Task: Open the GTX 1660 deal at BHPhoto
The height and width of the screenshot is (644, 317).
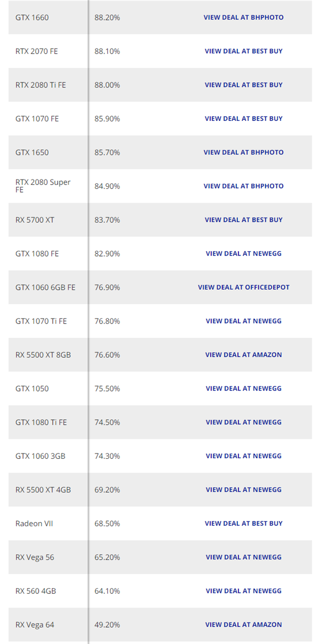Action: pos(244,17)
